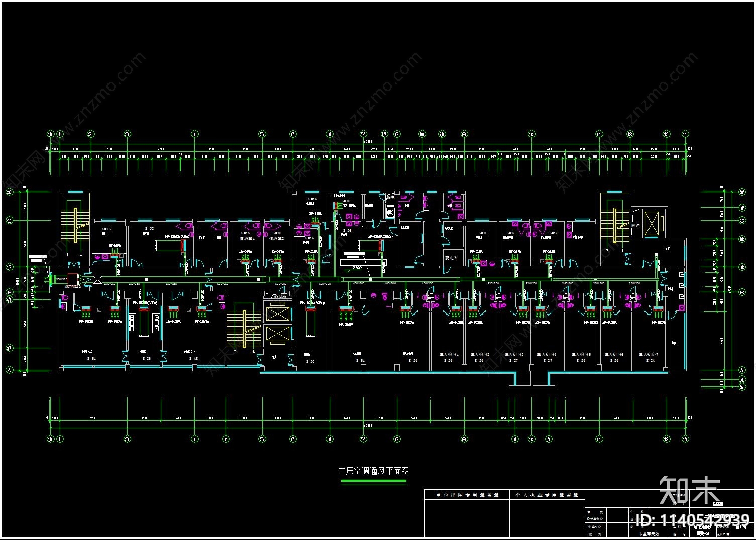This screenshot has width=756, height=540.
Task: Click the 三人病房1 room label
Action: [x=449, y=355]
